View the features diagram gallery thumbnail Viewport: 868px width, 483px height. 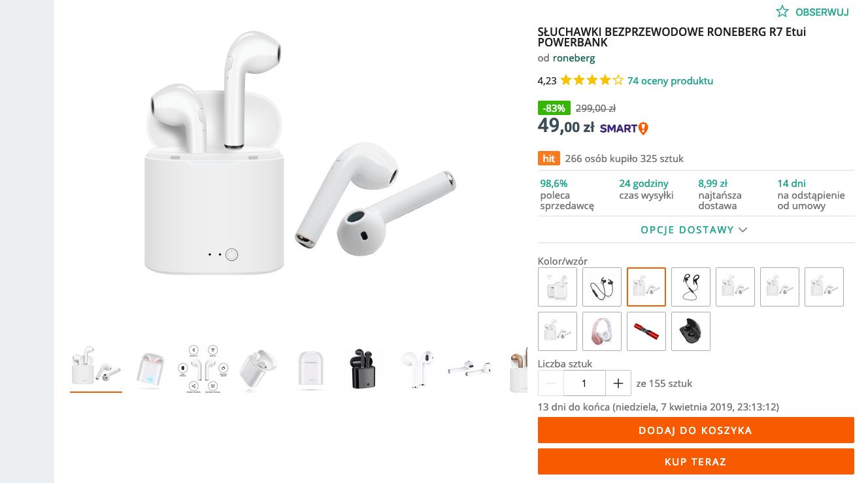point(203,369)
